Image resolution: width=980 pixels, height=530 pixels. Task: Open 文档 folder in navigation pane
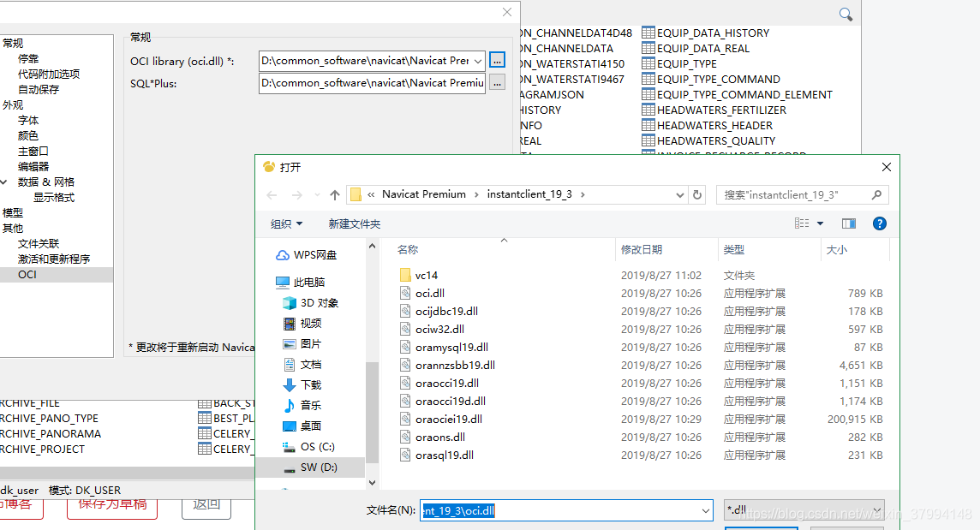(302, 365)
